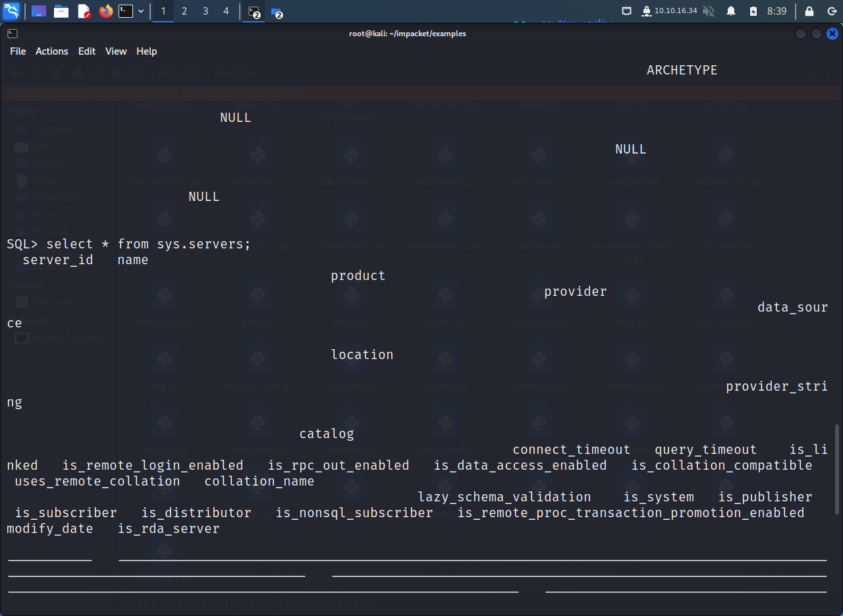Click the ethernet network status icon
This screenshot has width=843, height=616.
click(x=627, y=11)
